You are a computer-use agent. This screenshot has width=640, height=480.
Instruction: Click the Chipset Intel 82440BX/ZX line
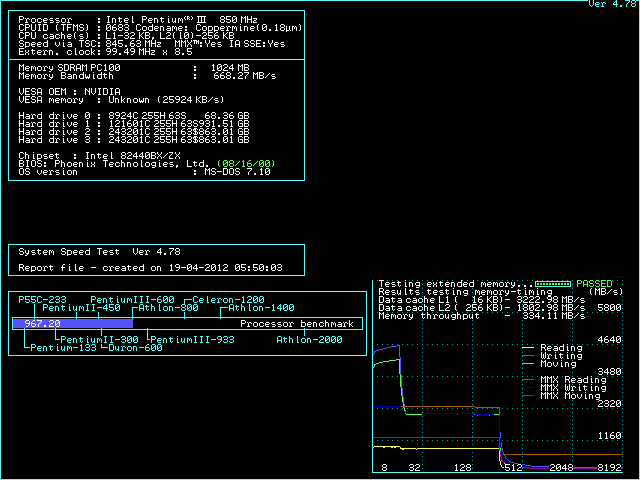tap(99, 156)
